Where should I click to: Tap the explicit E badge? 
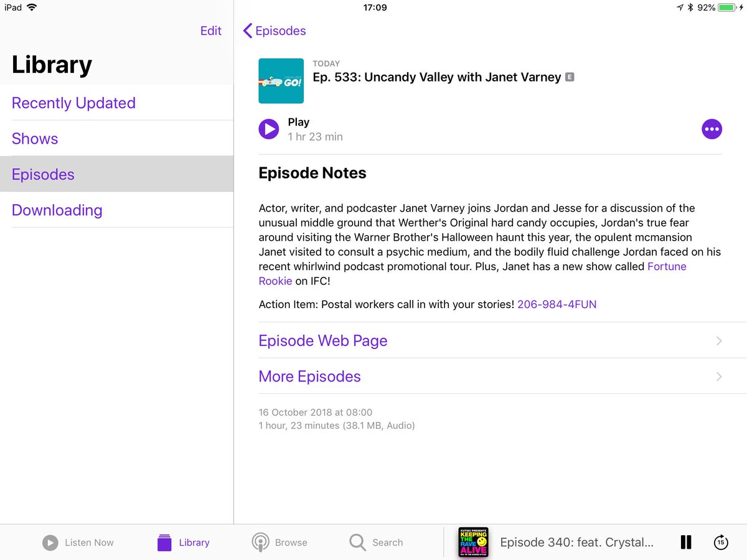pos(569,77)
